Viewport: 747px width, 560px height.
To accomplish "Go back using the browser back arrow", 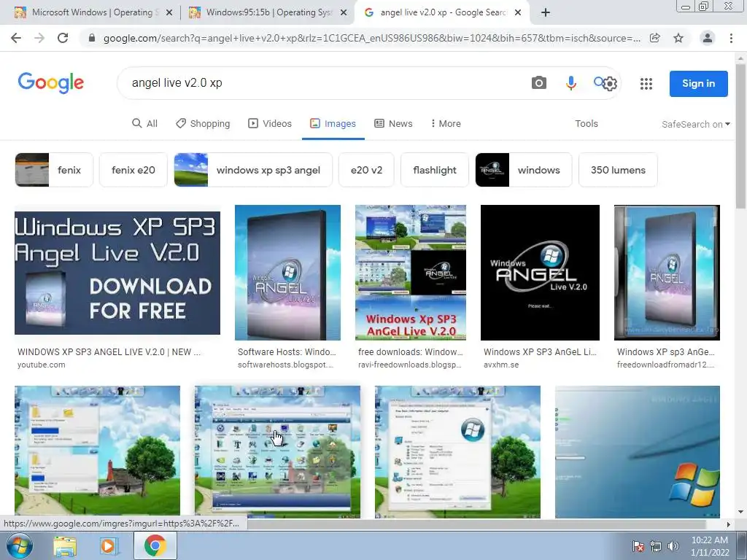I will point(16,38).
